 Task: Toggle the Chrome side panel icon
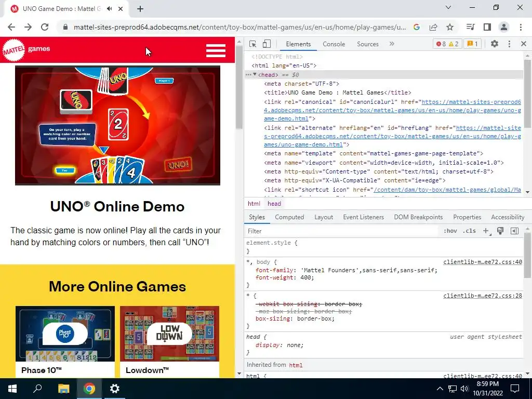(x=487, y=27)
